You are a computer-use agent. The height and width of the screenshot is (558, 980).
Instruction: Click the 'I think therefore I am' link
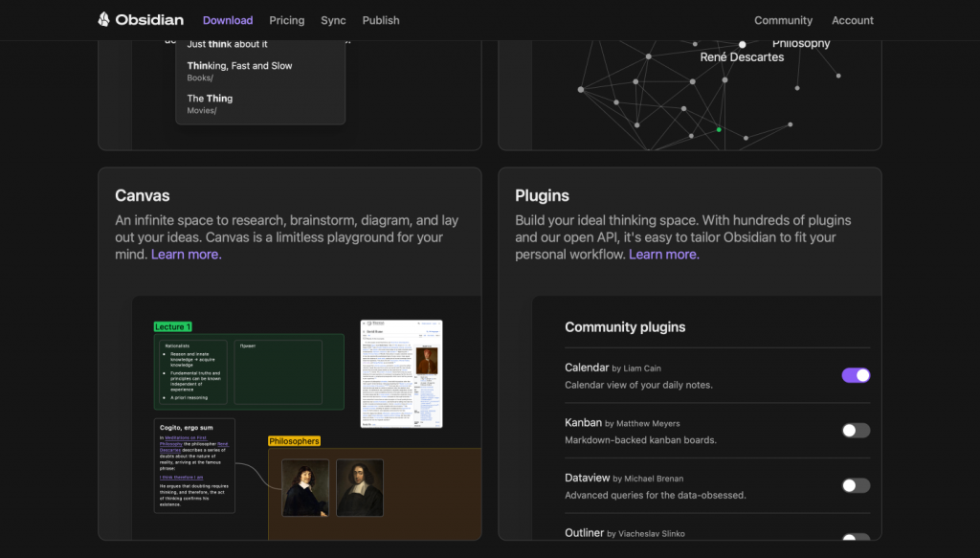pos(181,477)
